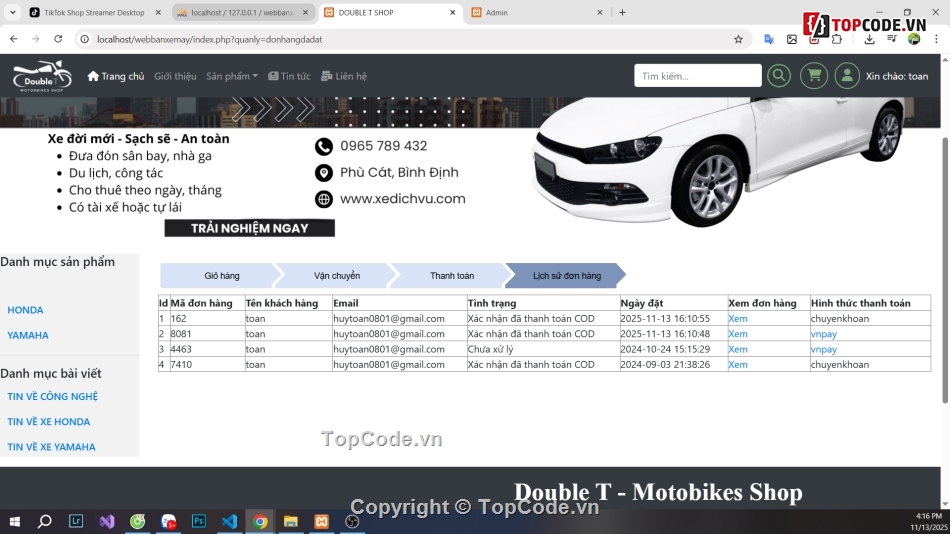The height and width of the screenshot is (534, 950).
Task: Click vnpay link for order 4463
Action: pos(824,349)
